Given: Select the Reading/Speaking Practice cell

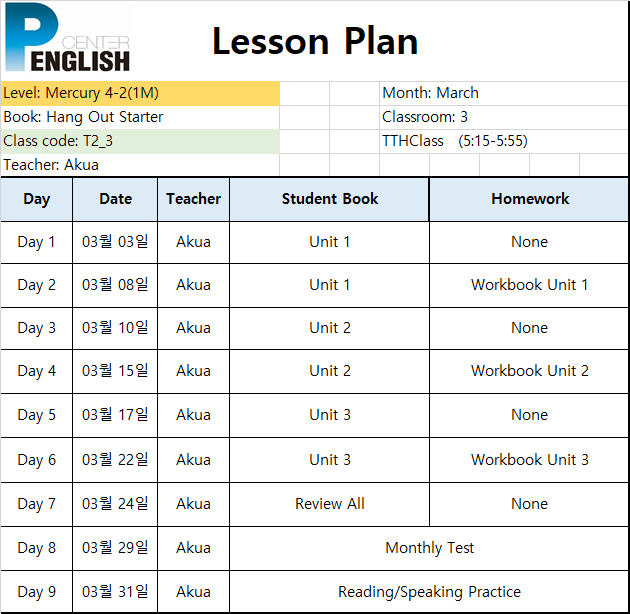Looking at the screenshot, I should (429, 592).
